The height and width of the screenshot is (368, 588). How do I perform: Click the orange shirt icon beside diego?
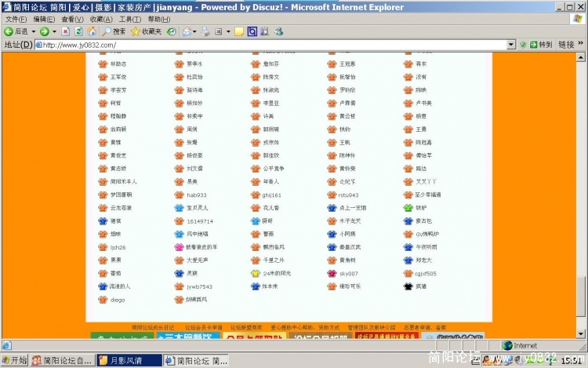pyautogui.click(x=103, y=300)
